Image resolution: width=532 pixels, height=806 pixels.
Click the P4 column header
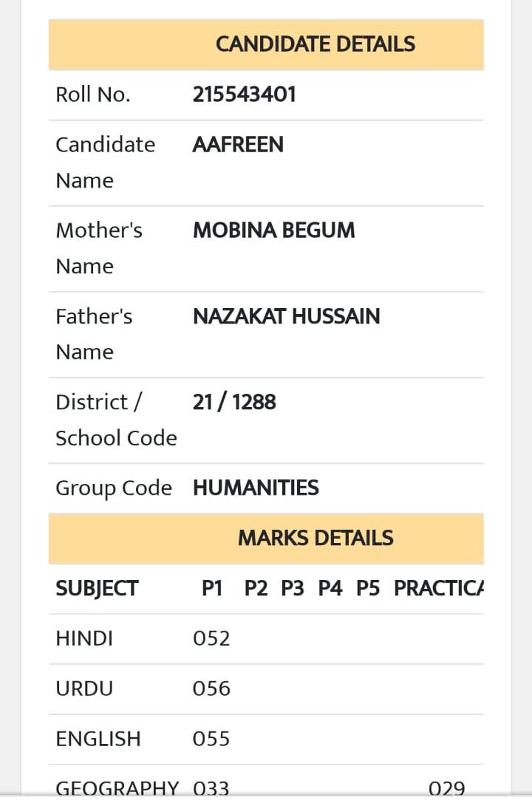coord(330,588)
